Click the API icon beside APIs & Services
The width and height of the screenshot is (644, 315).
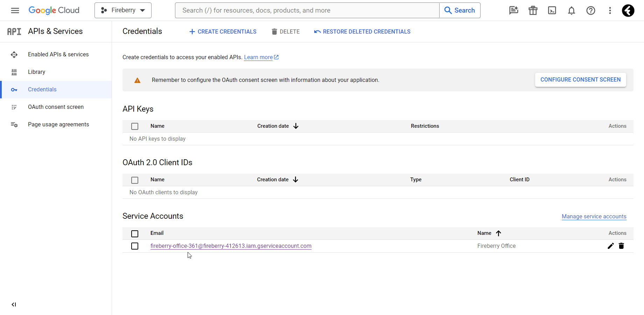coord(14,31)
